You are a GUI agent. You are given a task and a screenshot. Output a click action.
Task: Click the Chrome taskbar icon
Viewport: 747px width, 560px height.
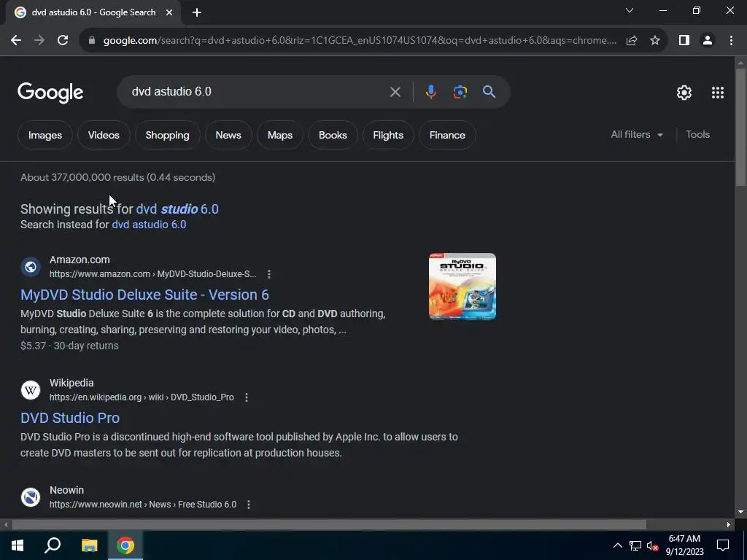tap(125, 545)
